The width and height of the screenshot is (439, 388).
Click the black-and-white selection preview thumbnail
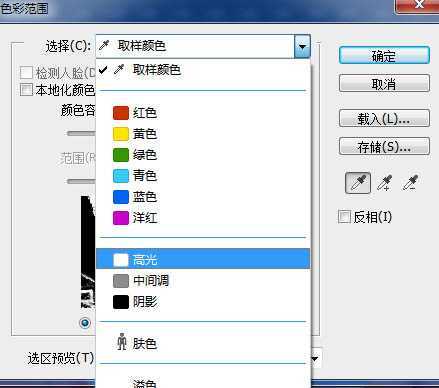point(88,252)
